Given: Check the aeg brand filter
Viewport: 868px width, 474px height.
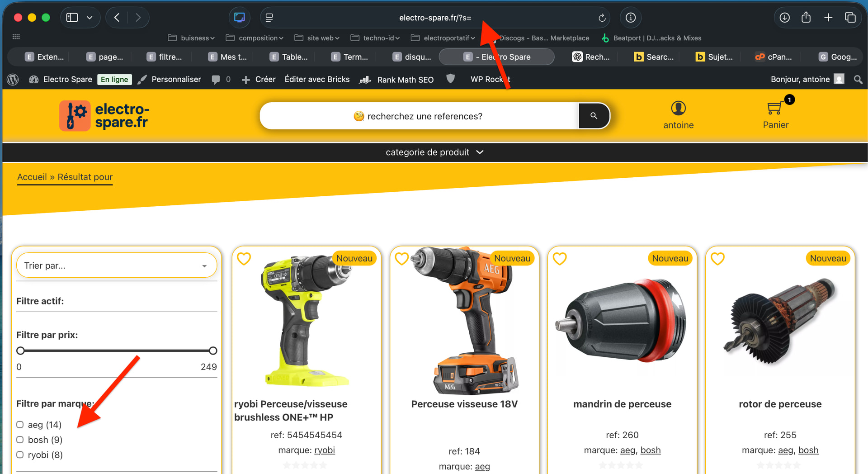Looking at the screenshot, I should click(20, 425).
